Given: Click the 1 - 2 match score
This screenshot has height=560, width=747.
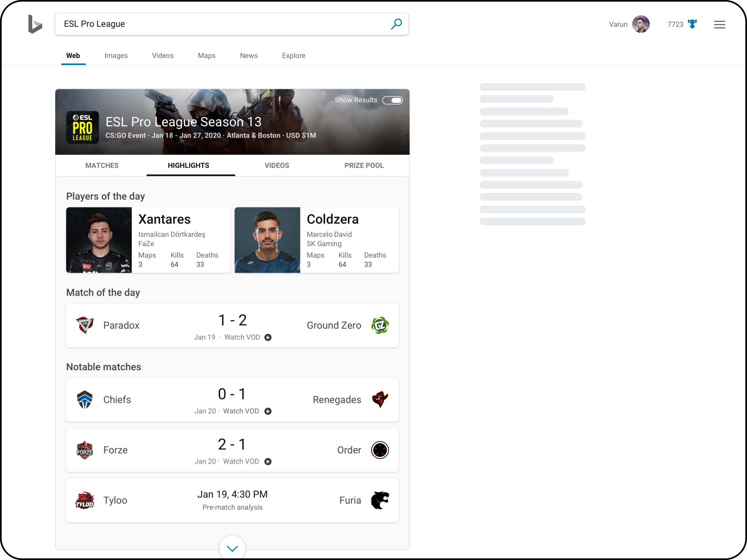Looking at the screenshot, I should point(232,320).
